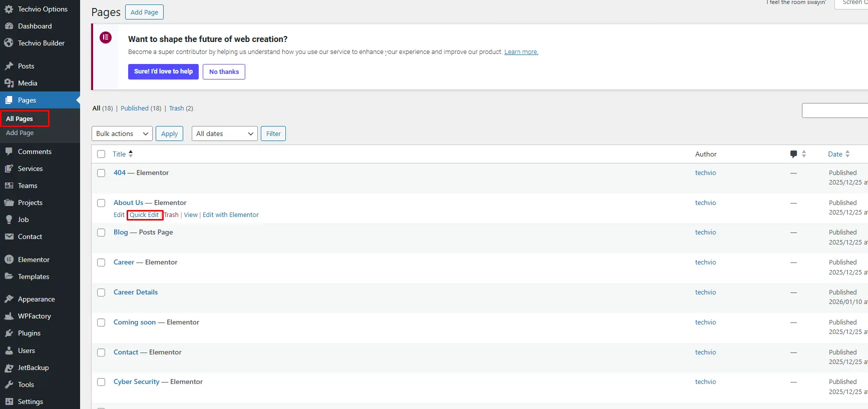Viewport: 868px width, 409px height.
Task: Click the Contact envelope icon
Action: point(9,236)
